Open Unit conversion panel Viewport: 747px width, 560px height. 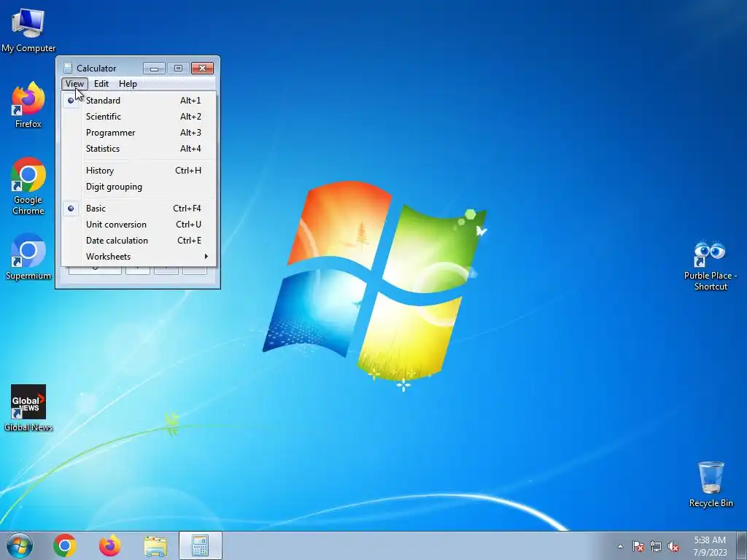(138, 225)
